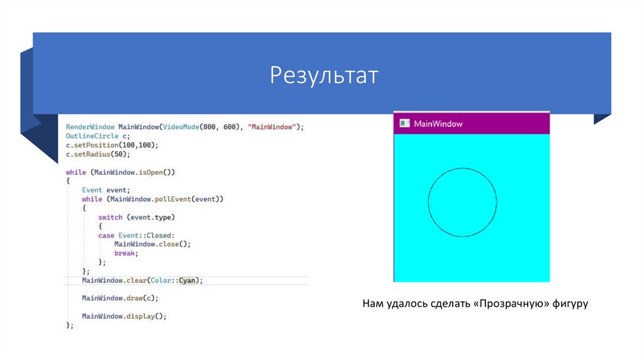Click the outlined circle in the cyan window

point(462,202)
